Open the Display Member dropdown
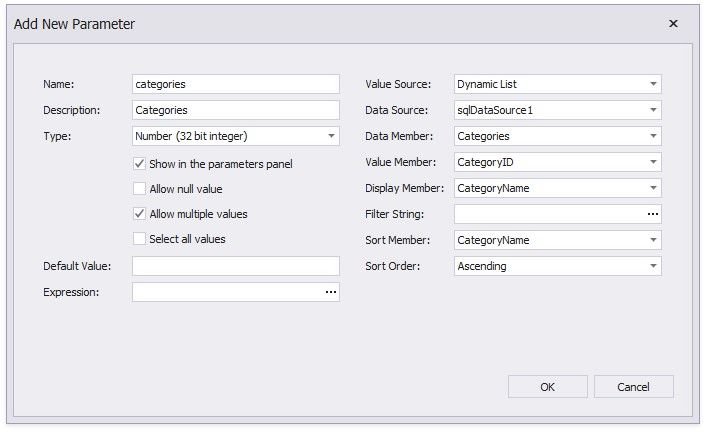The width and height of the screenshot is (706, 432). pos(652,188)
